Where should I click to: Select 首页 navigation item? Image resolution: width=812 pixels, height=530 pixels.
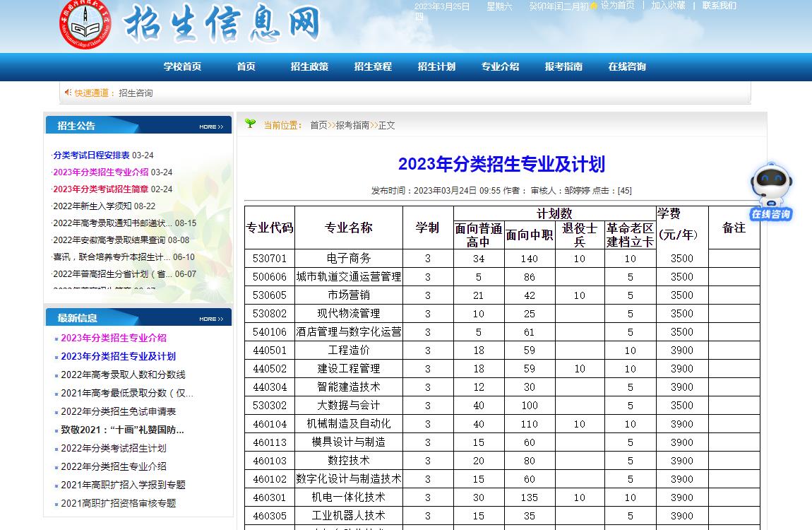coord(246,66)
